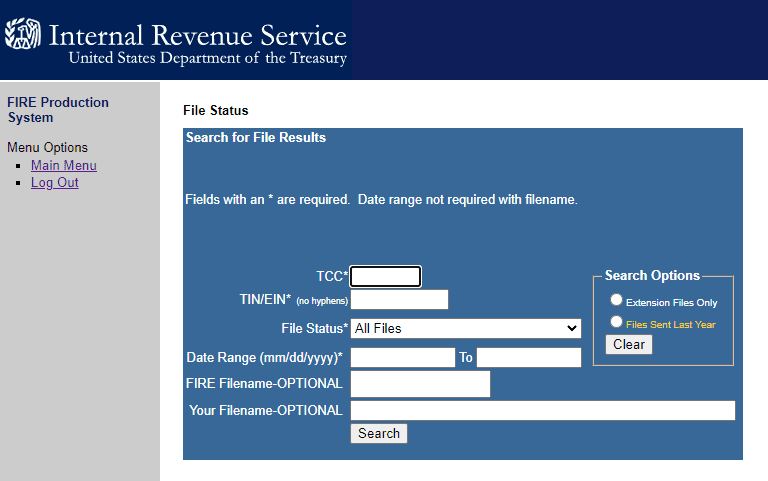The image size is (768, 481).
Task: Click the Internal Revenue Service banner title
Action: tap(197, 37)
